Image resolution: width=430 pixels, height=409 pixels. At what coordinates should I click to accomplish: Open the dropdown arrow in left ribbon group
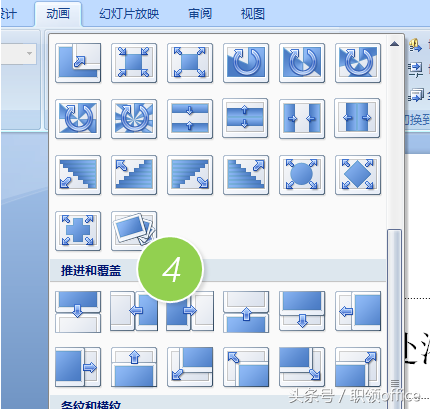[x=29, y=53]
